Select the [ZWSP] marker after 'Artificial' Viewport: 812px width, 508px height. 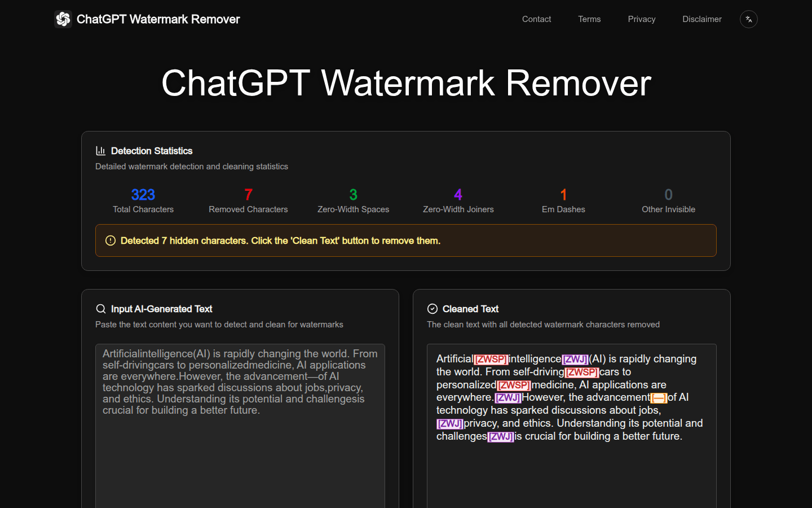pyautogui.click(x=491, y=358)
